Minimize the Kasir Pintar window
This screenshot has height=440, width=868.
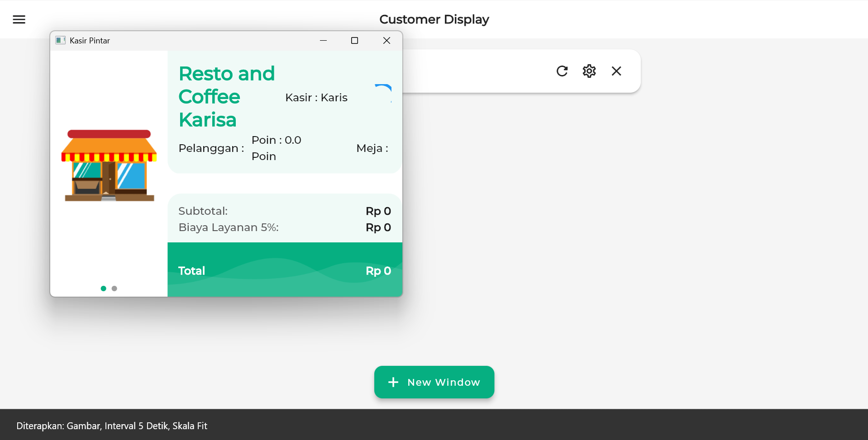point(323,41)
